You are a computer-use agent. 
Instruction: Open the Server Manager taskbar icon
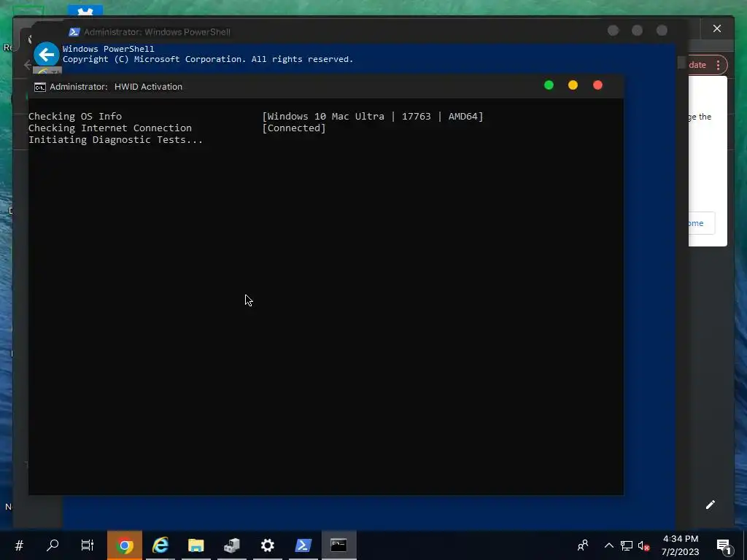(232, 545)
